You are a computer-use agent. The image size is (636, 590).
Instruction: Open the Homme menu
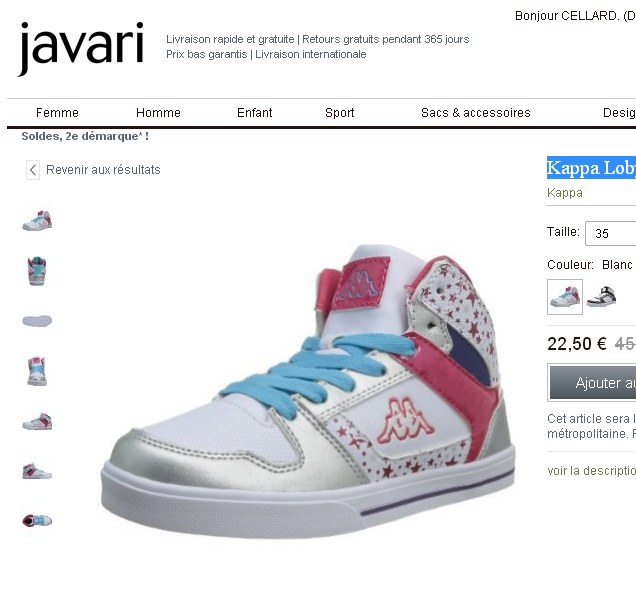[158, 113]
